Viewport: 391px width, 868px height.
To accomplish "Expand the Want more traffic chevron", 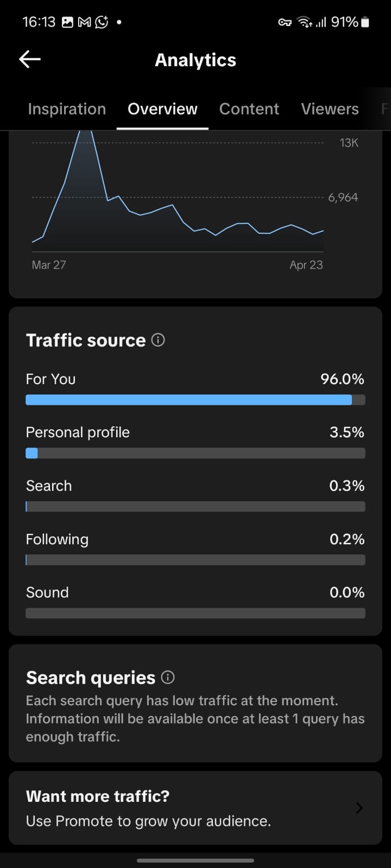I will 359,808.
